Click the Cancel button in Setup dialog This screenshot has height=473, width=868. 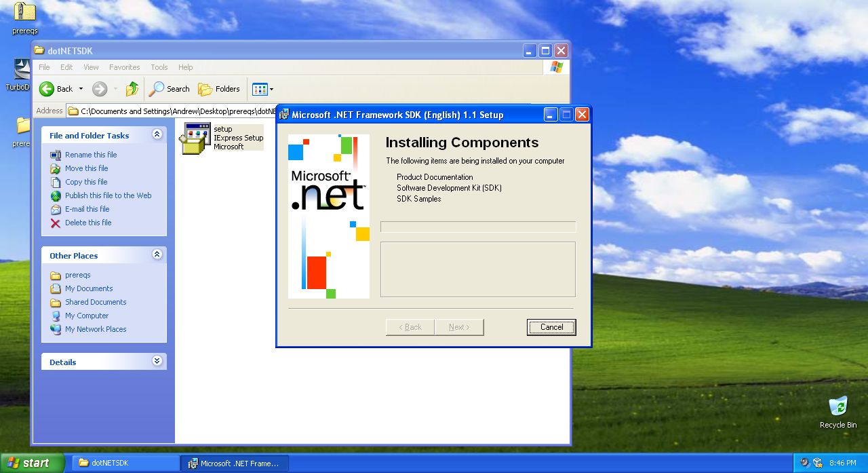point(551,327)
